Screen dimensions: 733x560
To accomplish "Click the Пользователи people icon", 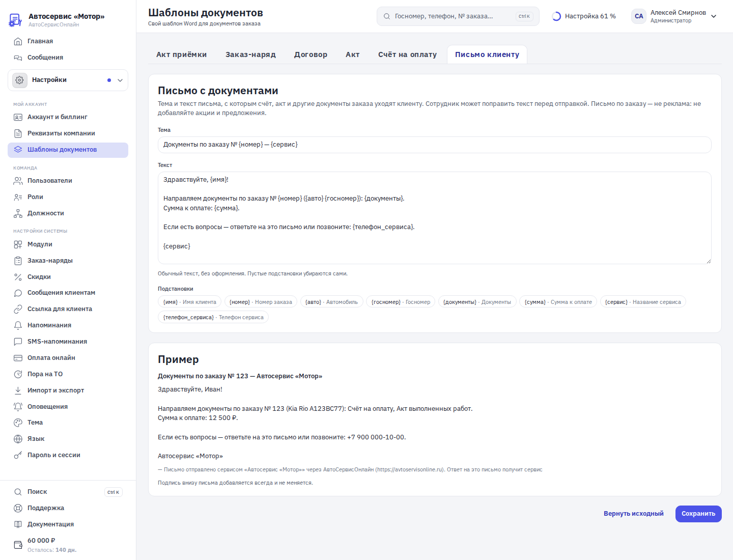I will (18, 181).
